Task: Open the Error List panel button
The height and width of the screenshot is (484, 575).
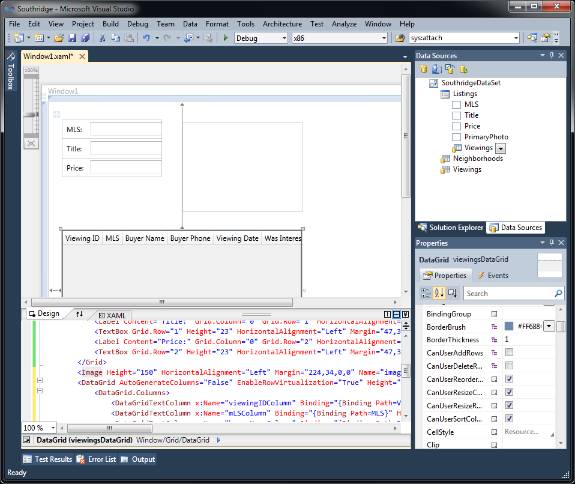Action: 96,459
